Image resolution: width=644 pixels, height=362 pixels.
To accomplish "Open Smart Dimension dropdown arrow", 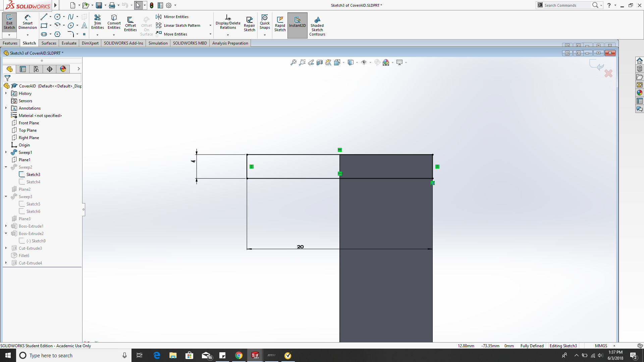I will click(x=28, y=35).
